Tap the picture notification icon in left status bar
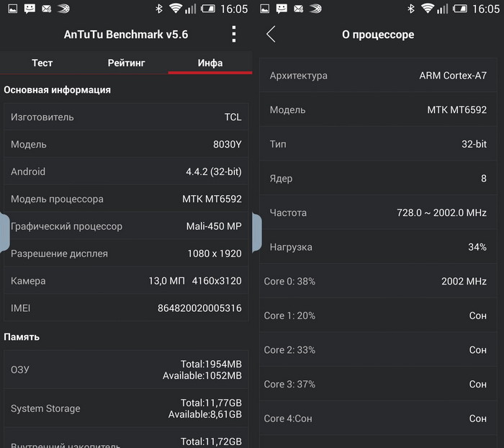The image size is (504, 448). click(13, 9)
